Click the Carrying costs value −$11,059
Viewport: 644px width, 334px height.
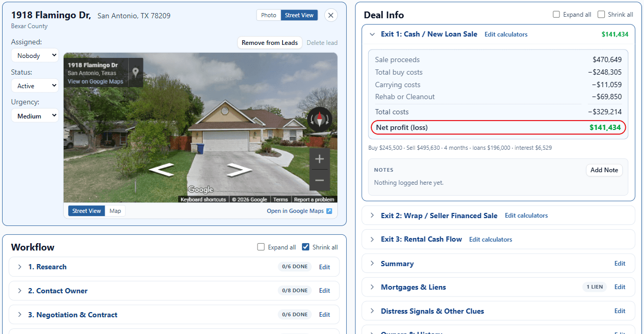[606, 85]
